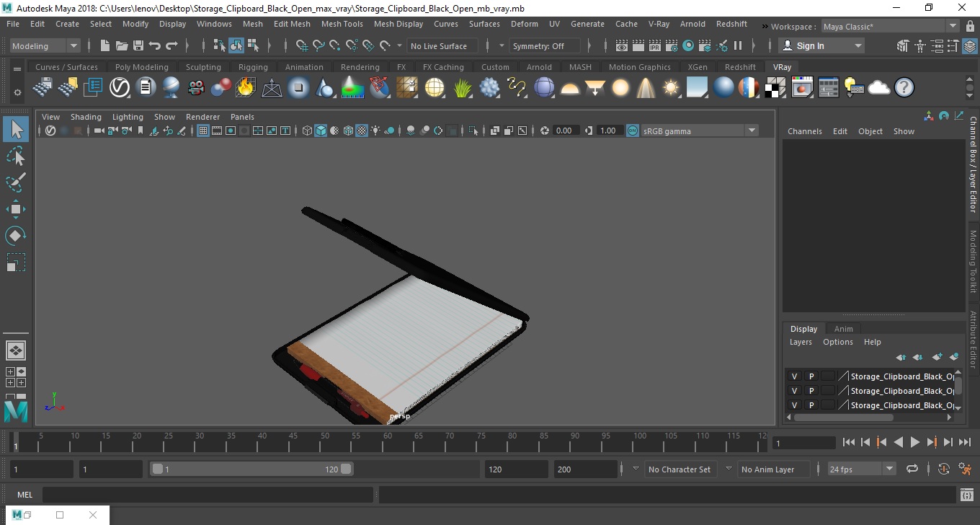Select the Lasso tool in the left toolbox

[16, 156]
